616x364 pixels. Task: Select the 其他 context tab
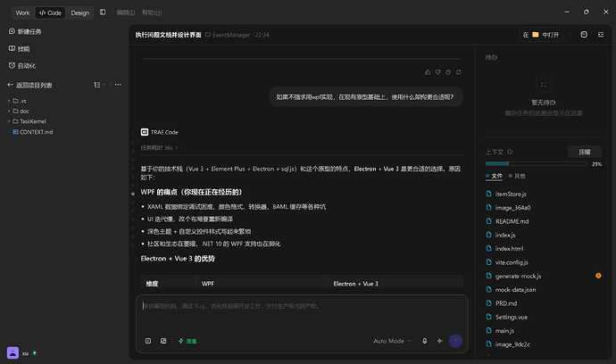coord(517,176)
